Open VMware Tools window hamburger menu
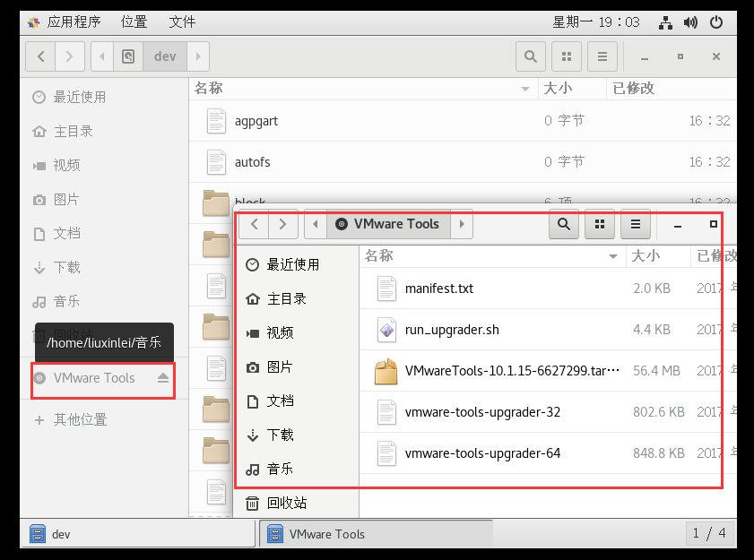This screenshot has height=560, width=754. coord(636,224)
